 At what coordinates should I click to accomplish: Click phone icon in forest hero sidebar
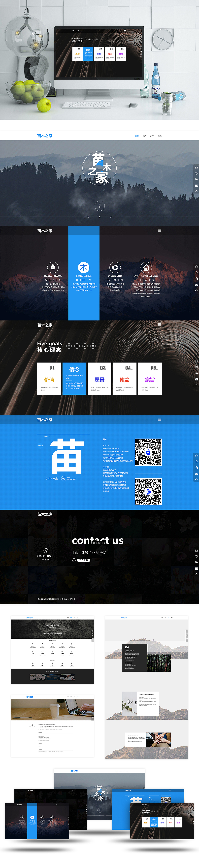[197, 174]
